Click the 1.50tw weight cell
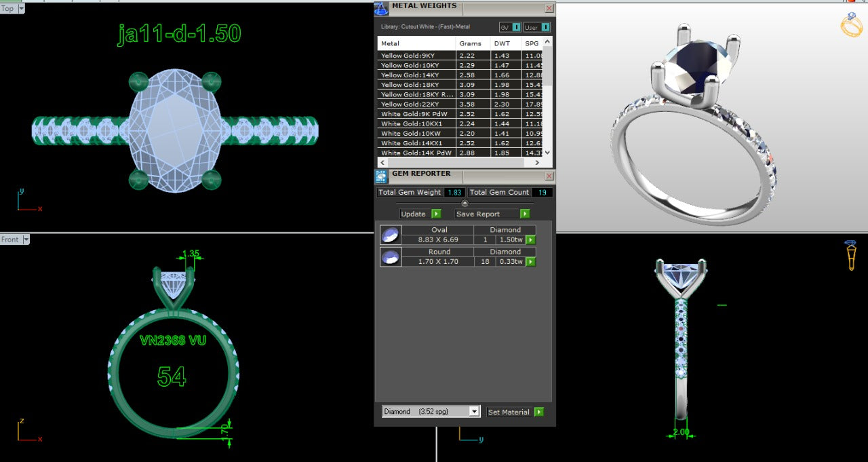 tap(511, 240)
